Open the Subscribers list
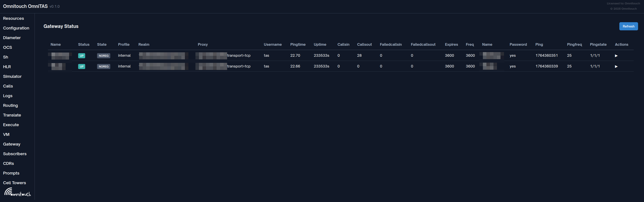The height and width of the screenshot is (202, 644). pyautogui.click(x=15, y=154)
